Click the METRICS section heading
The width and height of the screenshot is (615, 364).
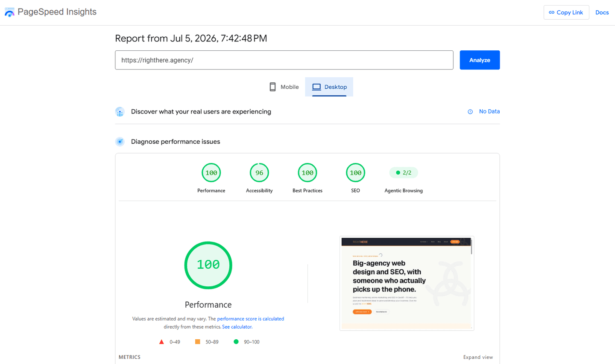pyautogui.click(x=129, y=357)
